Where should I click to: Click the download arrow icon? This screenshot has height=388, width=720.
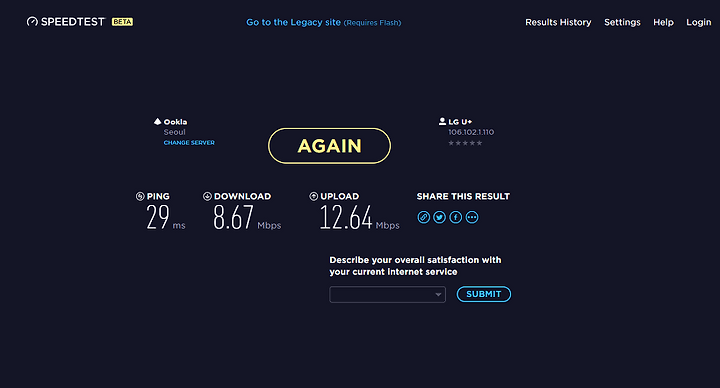click(x=207, y=197)
